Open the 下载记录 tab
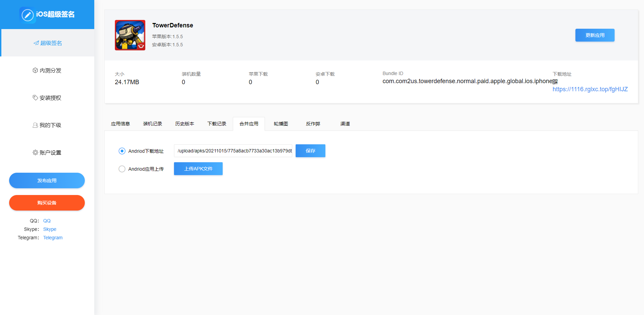The image size is (644, 315). click(x=217, y=124)
